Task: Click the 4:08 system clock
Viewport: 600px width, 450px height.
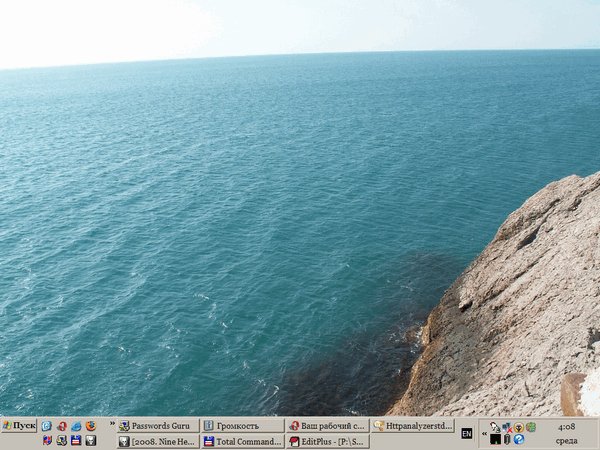Action: [567, 426]
